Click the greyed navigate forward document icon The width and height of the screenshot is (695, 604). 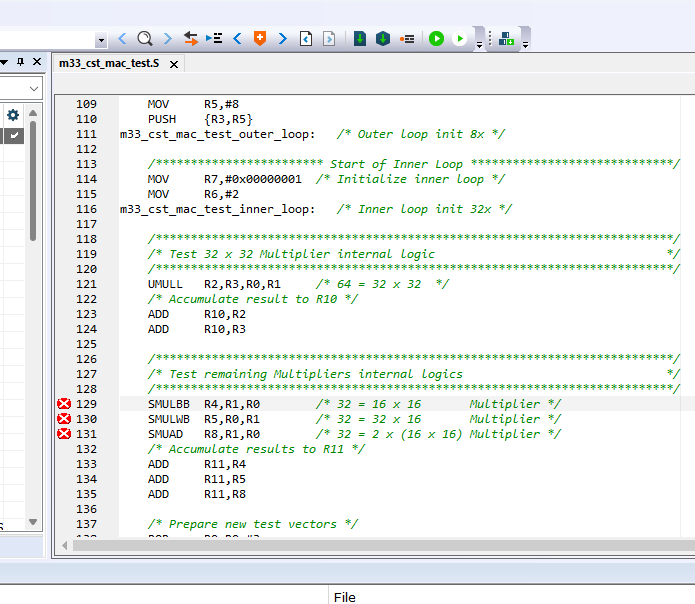pyautogui.click(x=329, y=39)
